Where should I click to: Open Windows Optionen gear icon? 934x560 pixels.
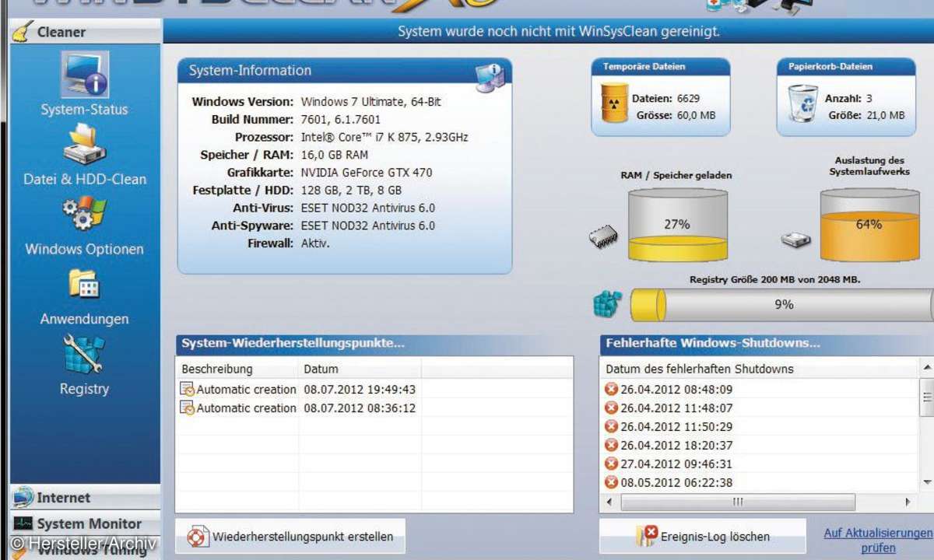click(x=85, y=215)
